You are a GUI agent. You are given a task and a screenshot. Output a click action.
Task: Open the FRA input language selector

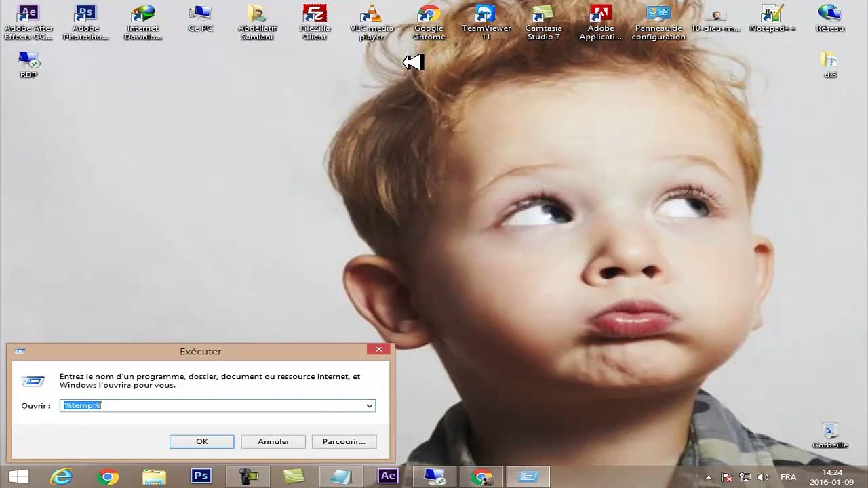pyautogui.click(x=788, y=477)
